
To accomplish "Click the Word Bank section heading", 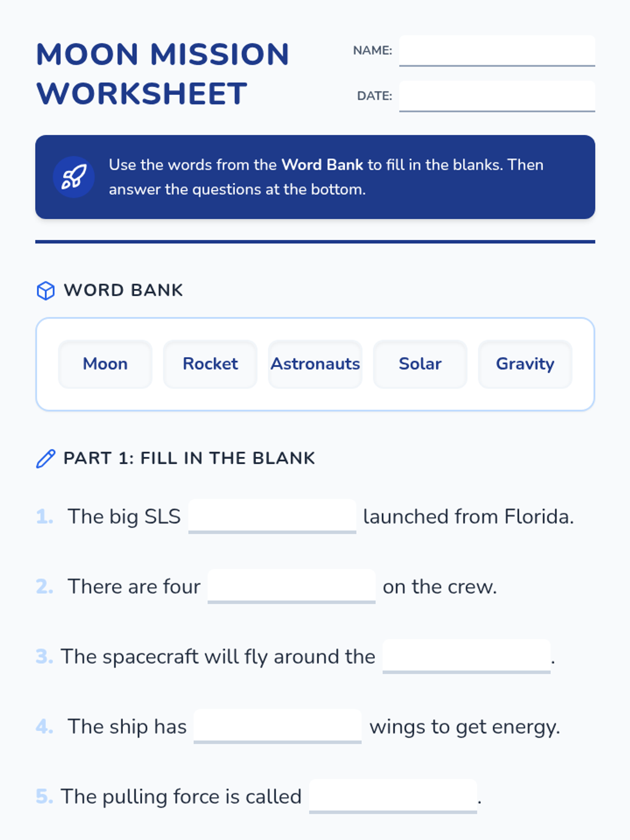I will [x=123, y=290].
